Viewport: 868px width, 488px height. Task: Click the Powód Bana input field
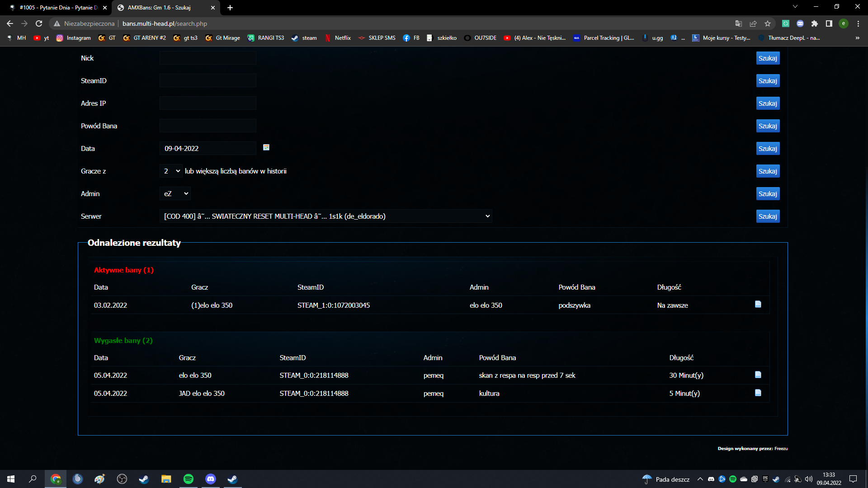(x=208, y=126)
